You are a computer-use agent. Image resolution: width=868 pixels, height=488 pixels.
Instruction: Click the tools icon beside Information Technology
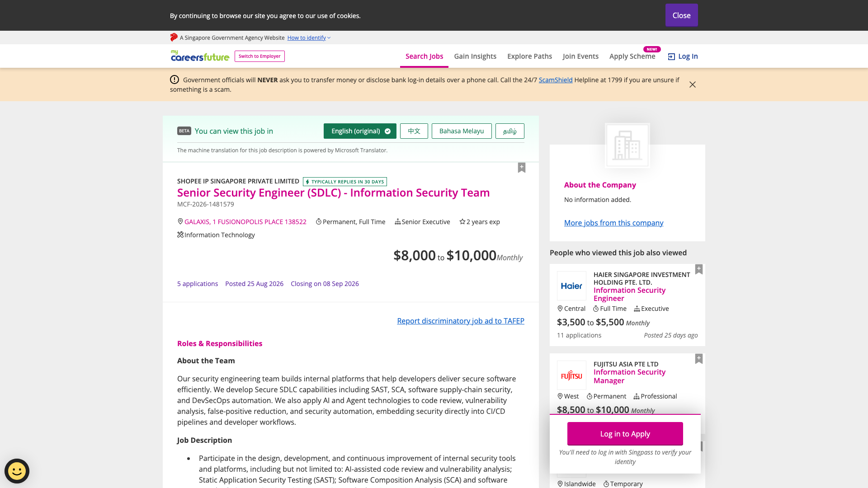coord(180,235)
